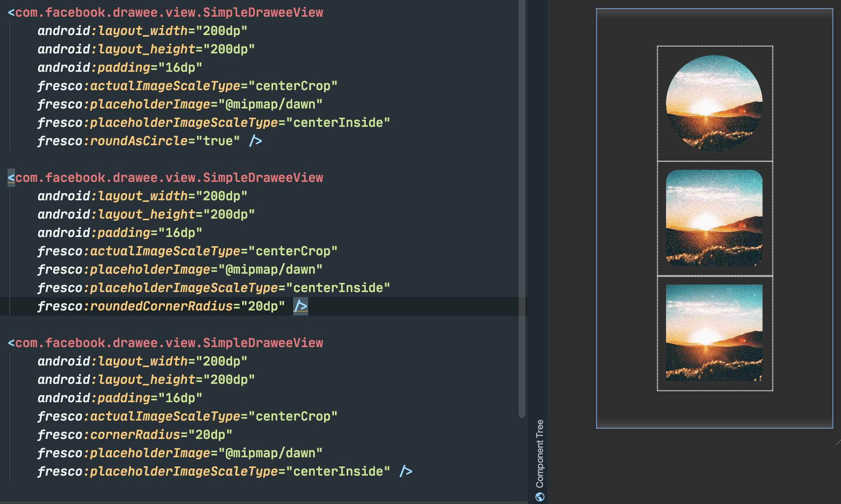Screen dimensions: 841x504
Task: Place cursor on the roundAsCircle true value
Action: tap(218, 141)
